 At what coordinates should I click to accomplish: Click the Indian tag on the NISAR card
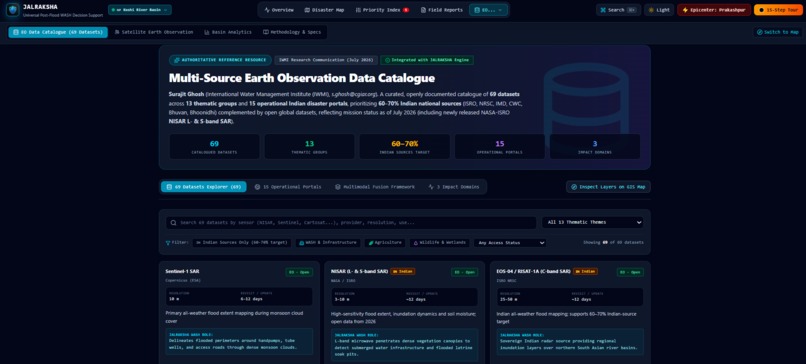[x=402, y=271]
